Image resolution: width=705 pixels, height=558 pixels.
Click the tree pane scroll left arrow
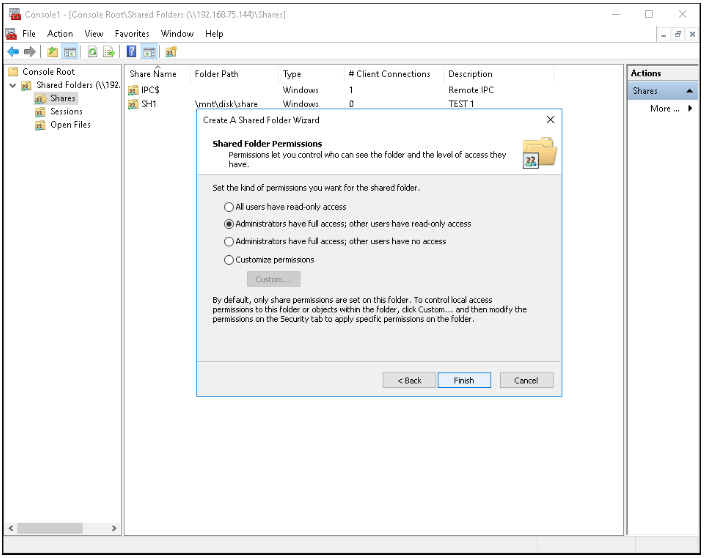(x=11, y=528)
